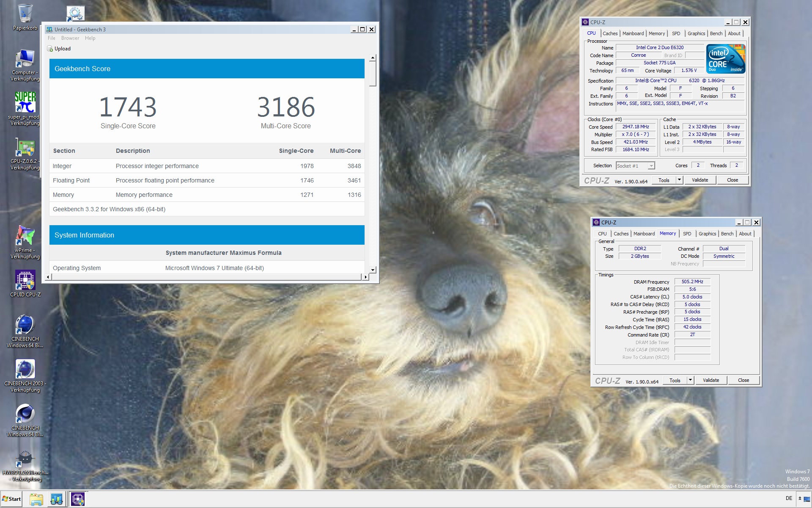Screen dimensions: 812x508
Task: Click the Geekbench scroll up arrow
Action: click(x=373, y=58)
